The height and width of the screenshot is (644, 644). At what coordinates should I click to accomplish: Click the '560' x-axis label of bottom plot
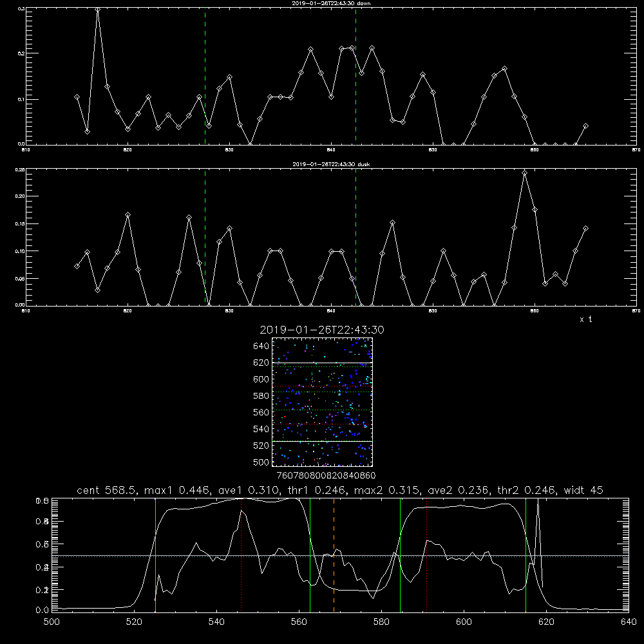click(299, 622)
